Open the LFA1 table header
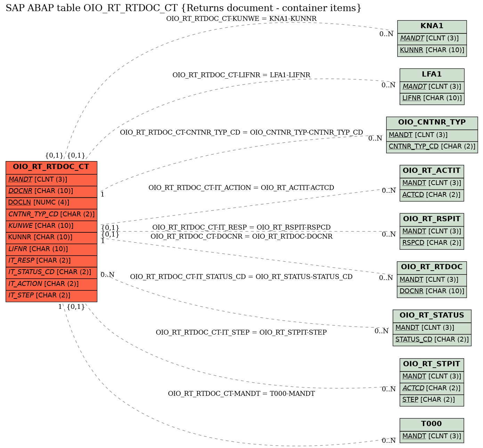 [x=432, y=74]
